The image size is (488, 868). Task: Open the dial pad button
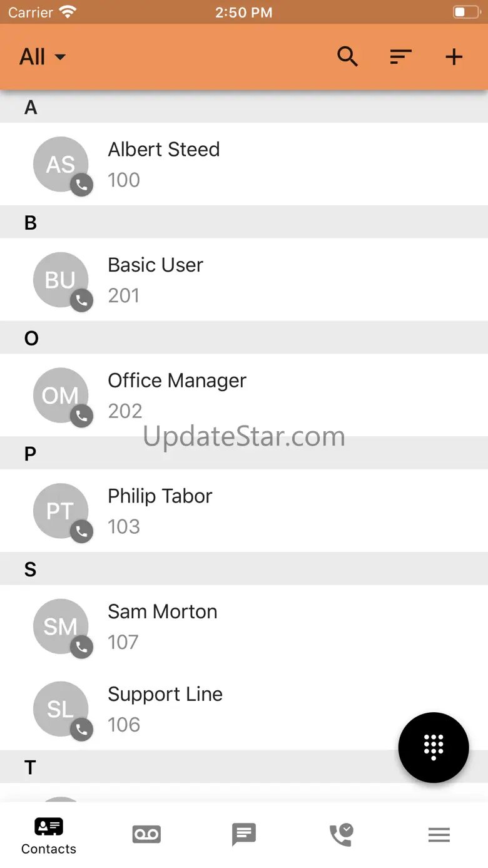click(433, 747)
